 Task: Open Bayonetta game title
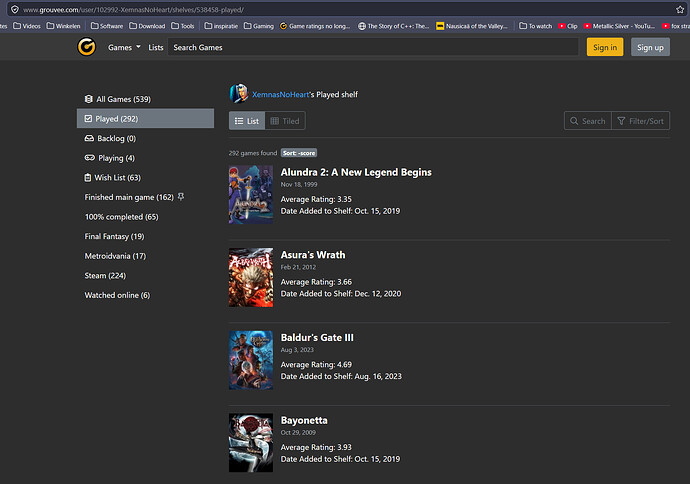(x=304, y=420)
